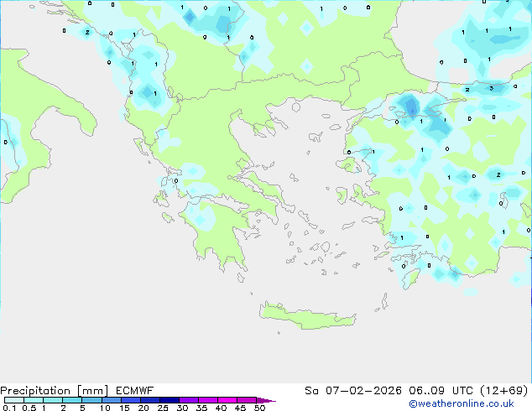The height and width of the screenshot is (411, 532).
Task: Click the 20–25 mm legend color swatch
Action: pyautogui.click(x=150, y=400)
